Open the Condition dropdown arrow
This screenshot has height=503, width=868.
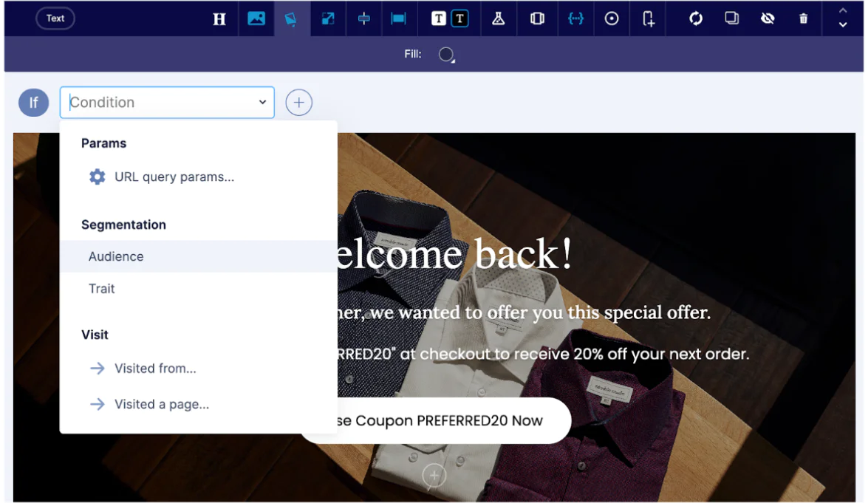coord(262,103)
